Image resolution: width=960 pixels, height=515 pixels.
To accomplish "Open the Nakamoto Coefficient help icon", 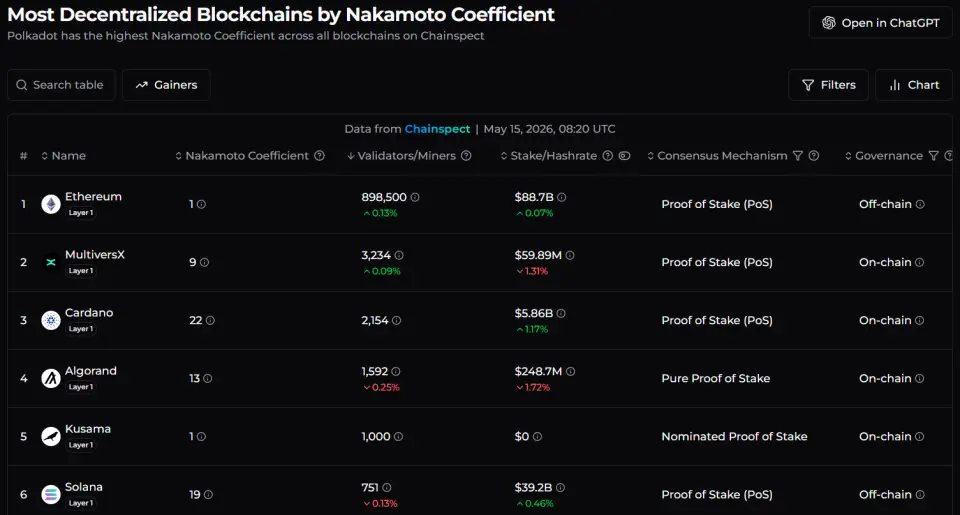I will [x=320, y=156].
